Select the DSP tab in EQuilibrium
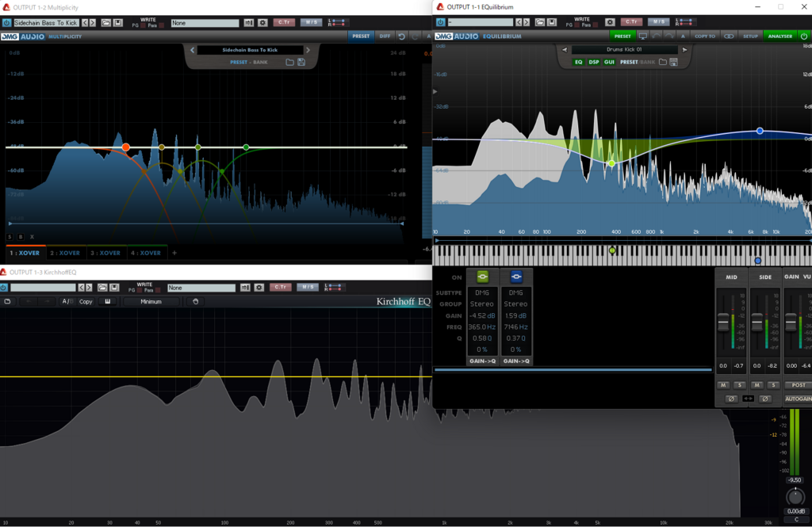The width and height of the screenshot is (812, 527). pyautogui.click(x=594, y=62)
